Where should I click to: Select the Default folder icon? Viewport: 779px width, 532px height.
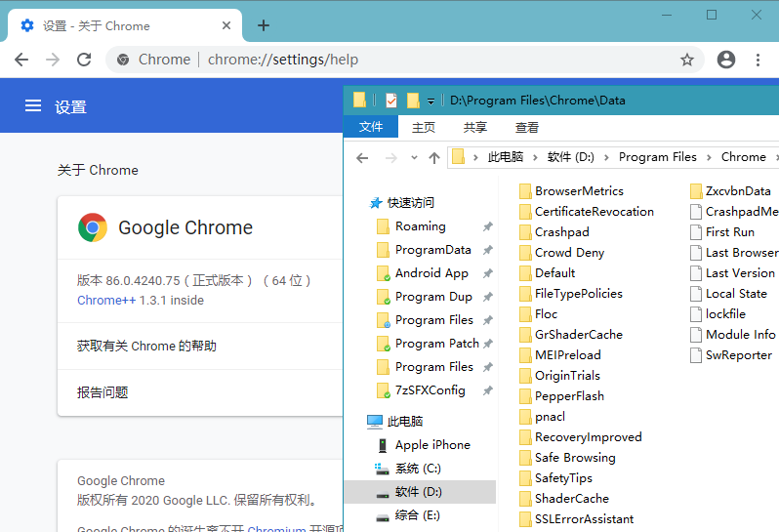524,273
